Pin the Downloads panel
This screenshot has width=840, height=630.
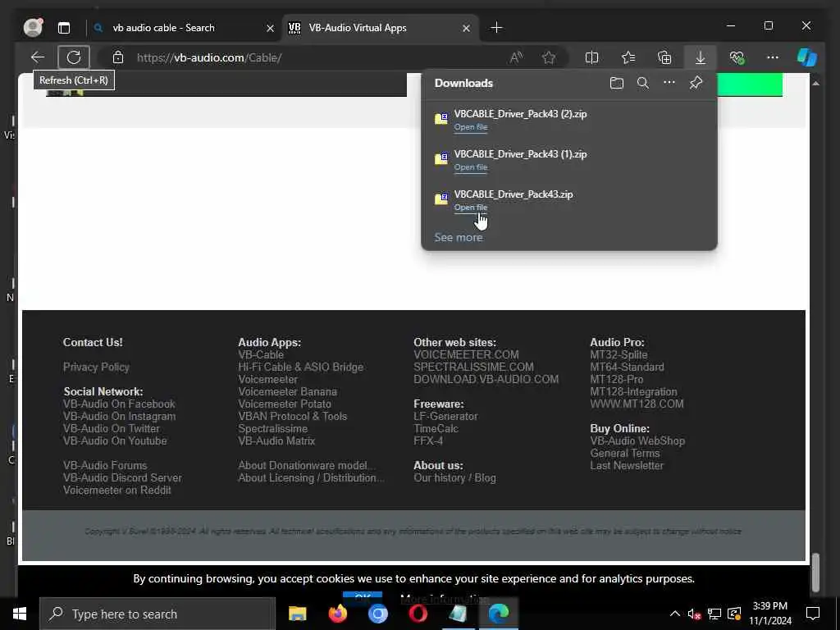(696, 83)
